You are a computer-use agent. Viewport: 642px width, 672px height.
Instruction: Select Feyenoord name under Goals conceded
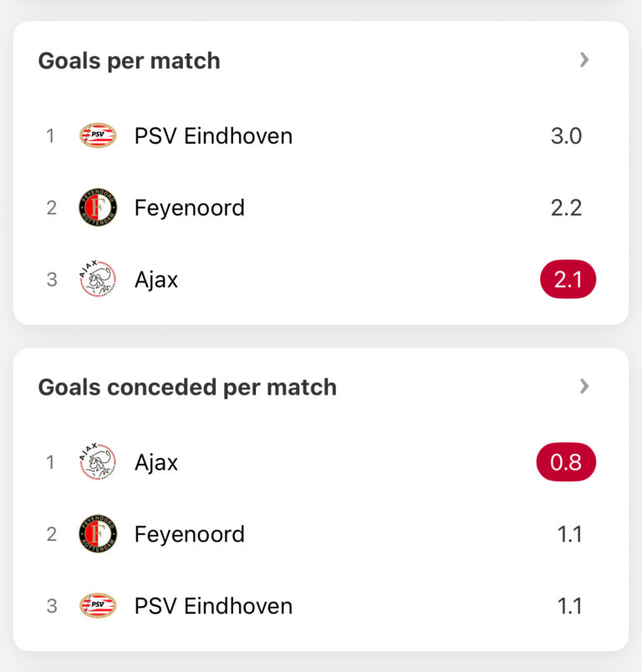pyautogui.click(x=190, y=534)
